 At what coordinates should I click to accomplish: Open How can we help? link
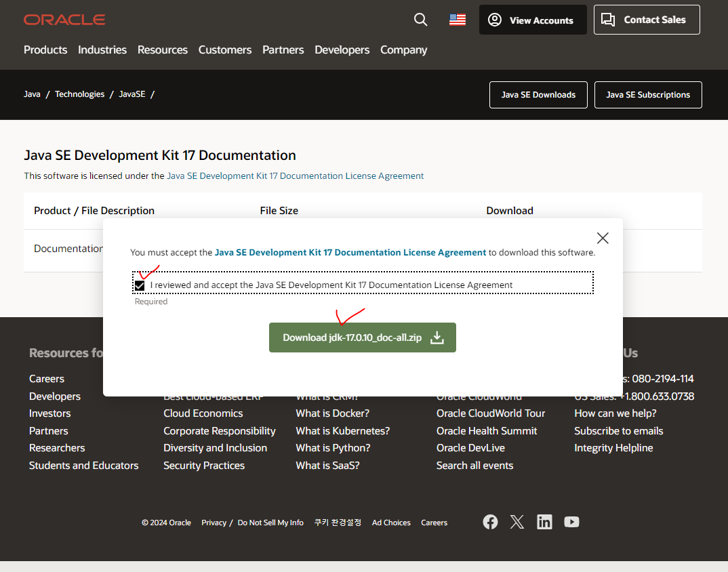pyautogui.click(x=615, y=413)
